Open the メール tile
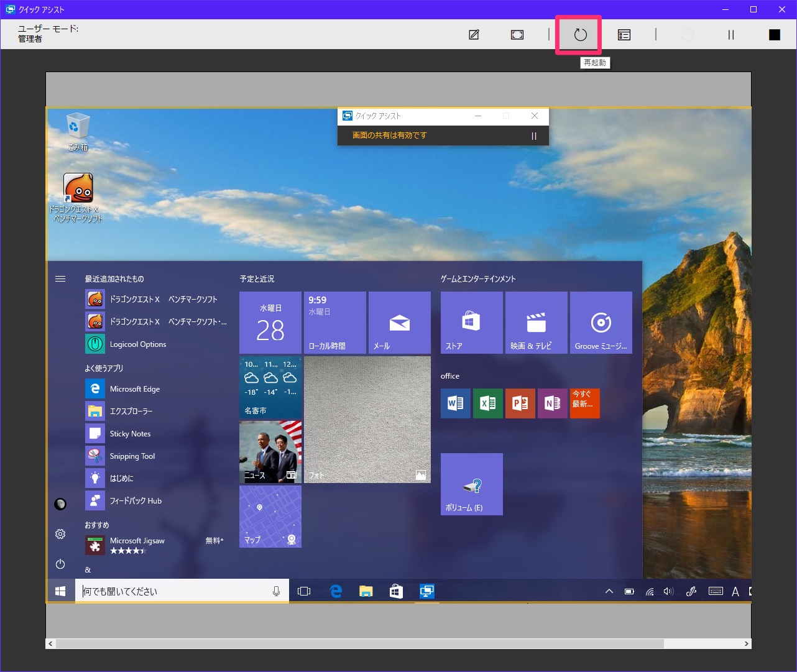Image resolution: width=797 pixels, height=672 pixels. coord(400,323)
